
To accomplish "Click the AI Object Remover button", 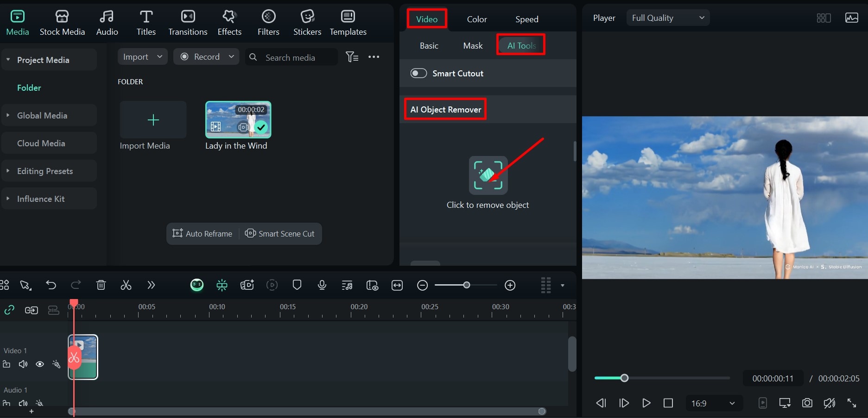I will coord(445,109).
